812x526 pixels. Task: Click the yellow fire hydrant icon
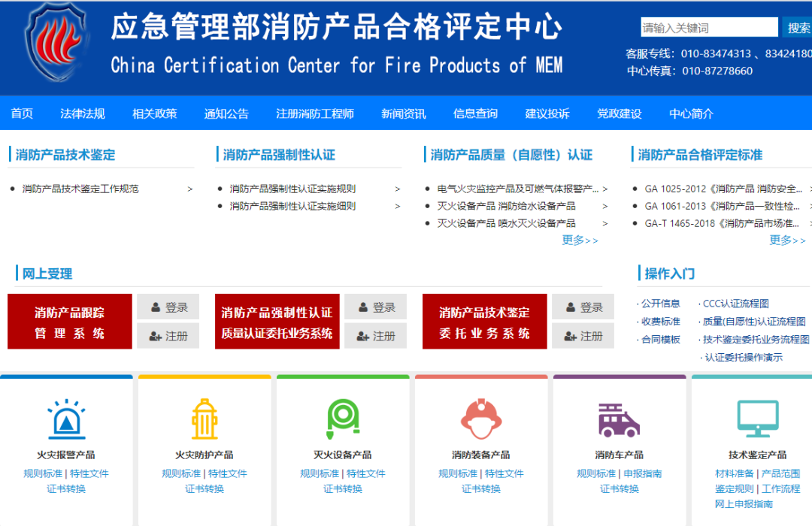tap(205, 419)
